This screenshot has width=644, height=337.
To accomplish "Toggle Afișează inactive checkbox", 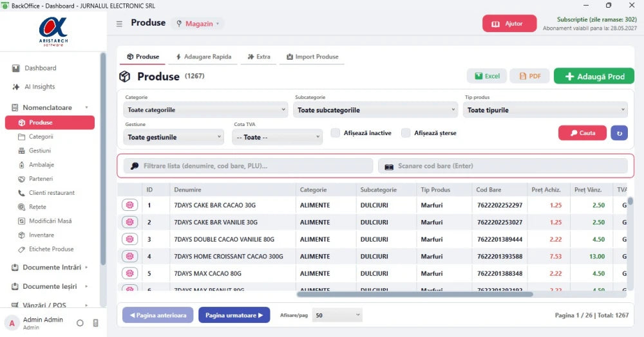I will (336, 133).
